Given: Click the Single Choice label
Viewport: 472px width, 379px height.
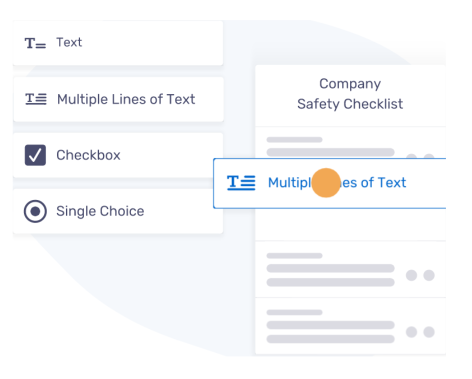Looking at the screenshot, I should pos(100,211).
